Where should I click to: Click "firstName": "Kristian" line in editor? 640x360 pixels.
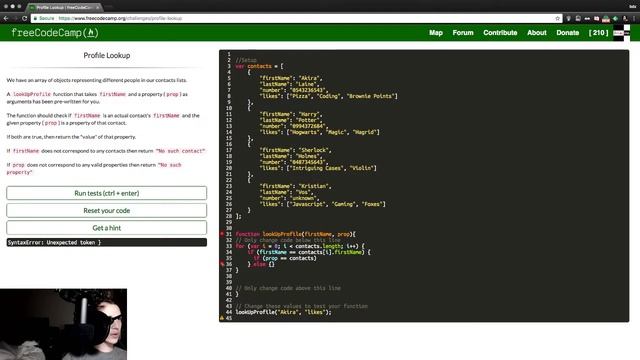coord(296,186)
